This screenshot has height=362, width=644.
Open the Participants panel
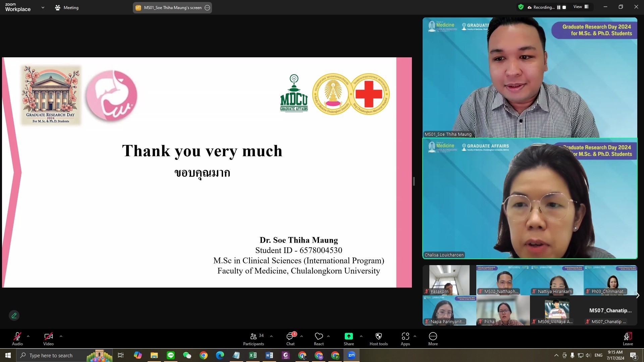254,339
